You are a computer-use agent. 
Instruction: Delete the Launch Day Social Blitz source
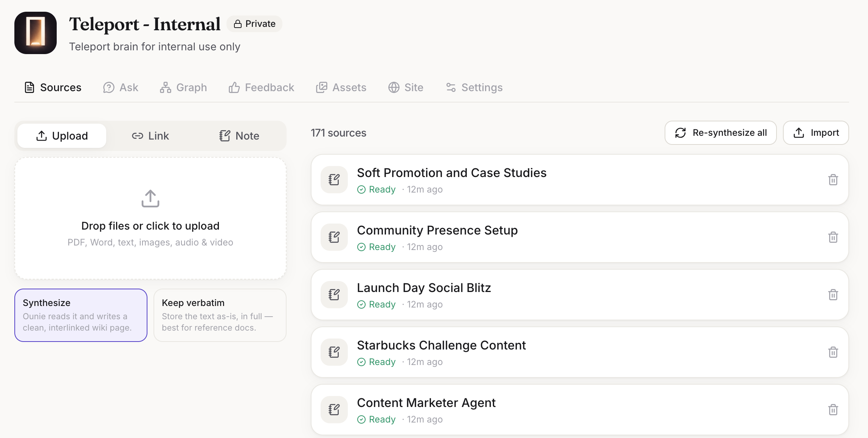(x=833, y=295)
